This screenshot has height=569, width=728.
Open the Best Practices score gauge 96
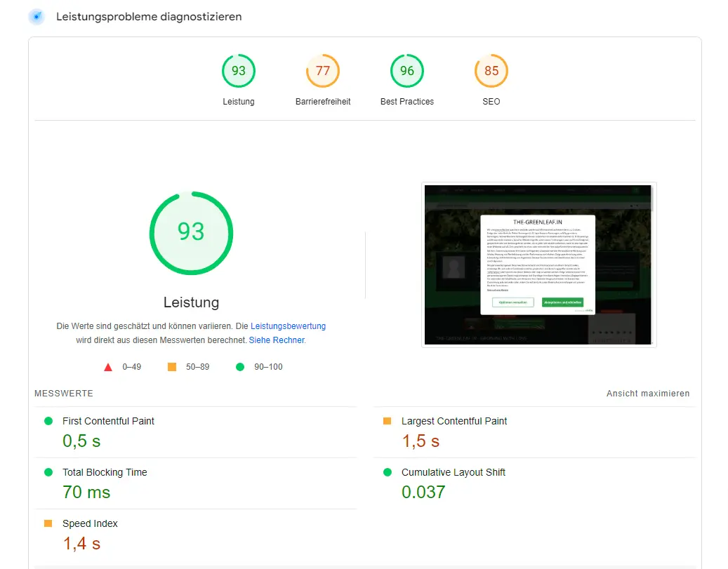coord(407,71)
